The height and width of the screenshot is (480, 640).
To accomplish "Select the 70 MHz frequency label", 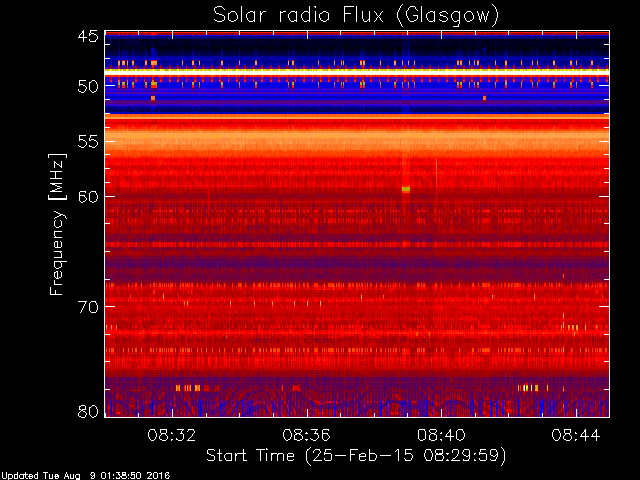I will pyautogui.click(x=88, y=307).
